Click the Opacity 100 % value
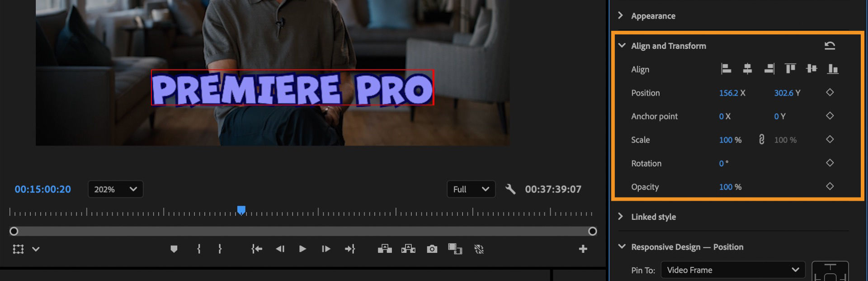 pyautogui.click(x=726, y=187)
